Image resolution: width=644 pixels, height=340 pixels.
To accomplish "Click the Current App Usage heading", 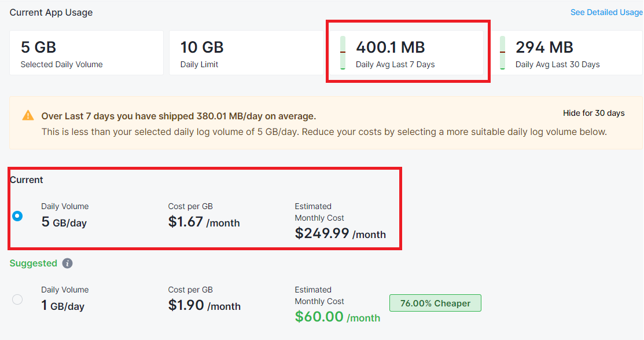I will tap(51, 12).
